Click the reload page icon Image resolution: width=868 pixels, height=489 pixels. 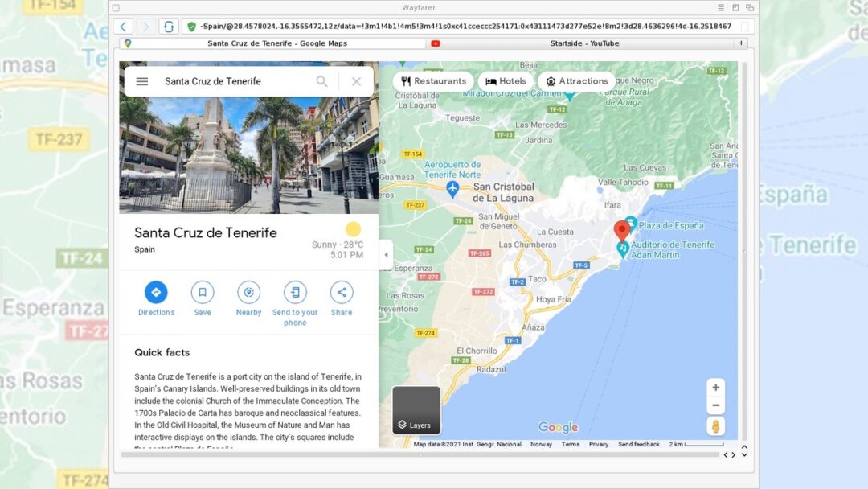(167, 27)
